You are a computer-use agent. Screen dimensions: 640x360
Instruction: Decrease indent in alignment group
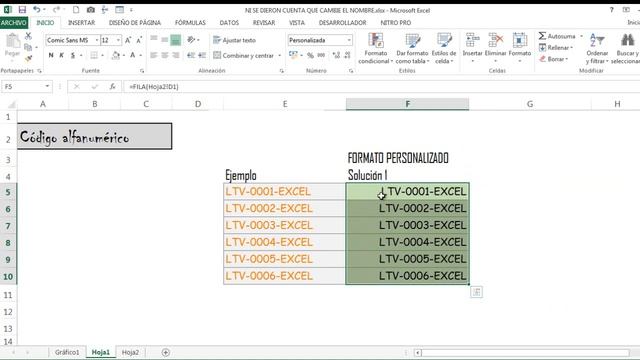(191, 55)
